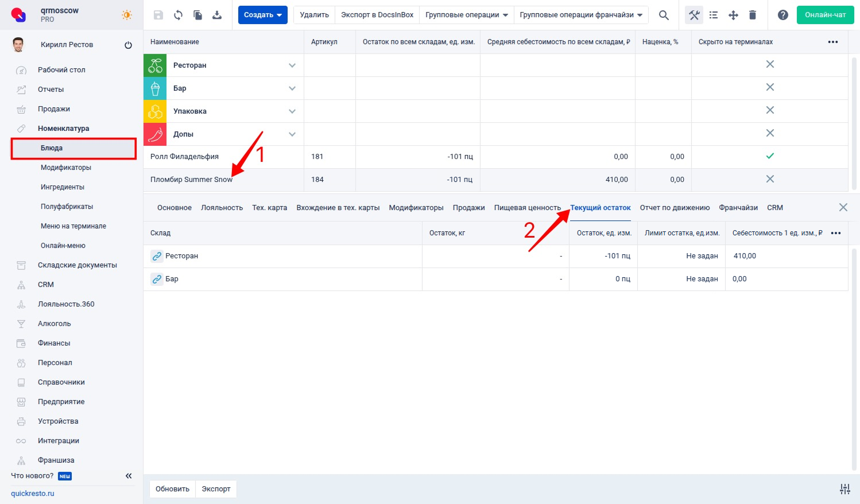This screenshot has height=504, width=860.
Task: Expand the Ресторан category chevron
Action: [x=292, y=65]
